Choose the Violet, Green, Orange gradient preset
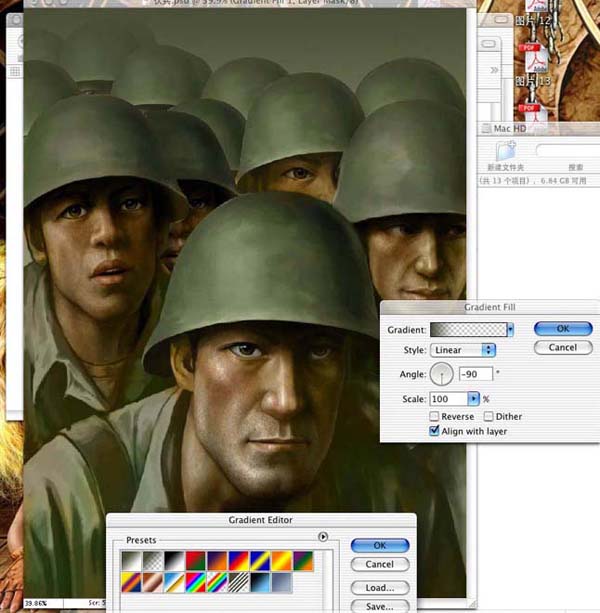The height and width of the screenshot is (613, 600). click(303, 561)
